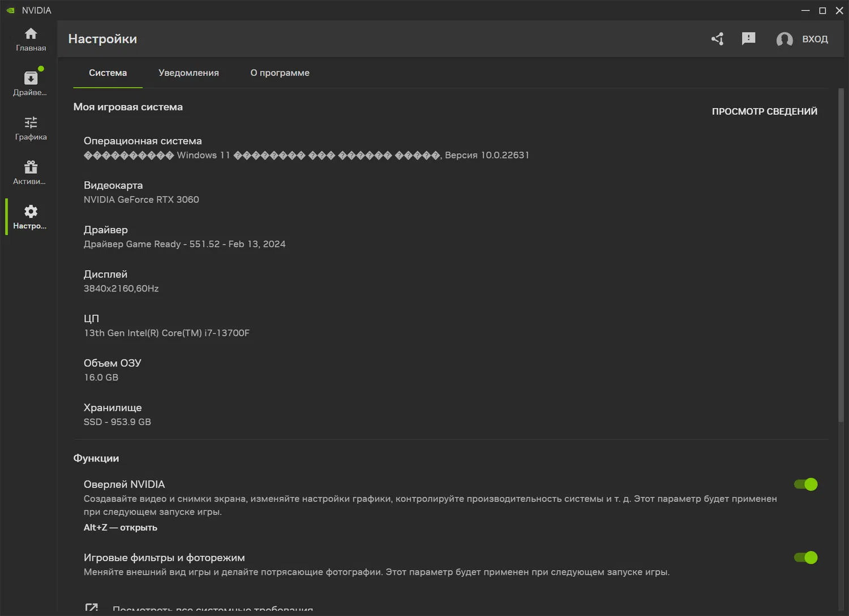849x616 pixels.
Task: Open the Драйверы section in sidebar
Action: point(31,84)
